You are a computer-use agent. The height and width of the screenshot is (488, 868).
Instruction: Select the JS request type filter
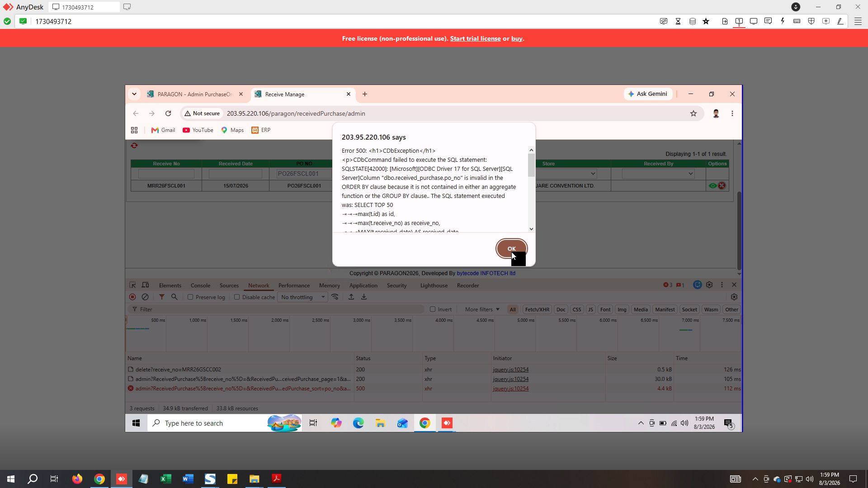[590, 310]
